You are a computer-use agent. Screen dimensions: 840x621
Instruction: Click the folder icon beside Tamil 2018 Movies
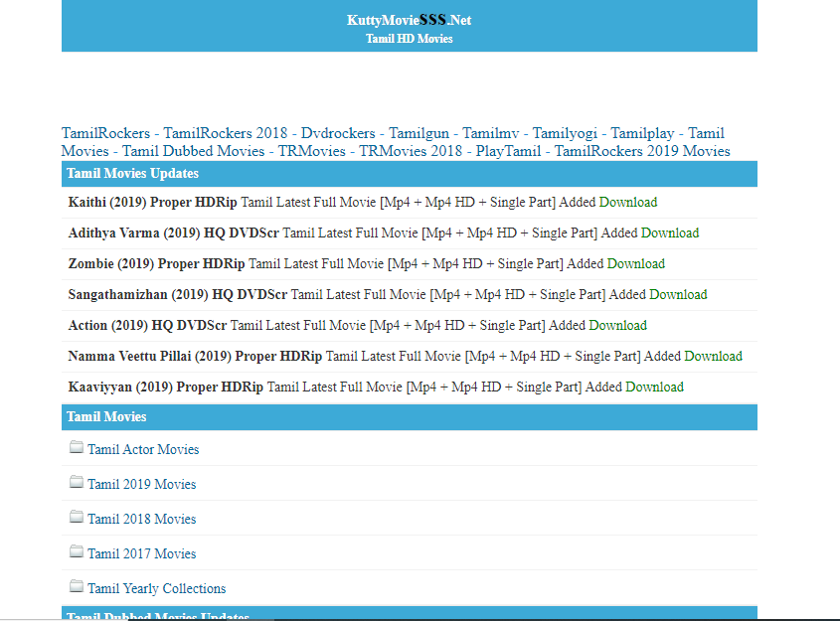pyautogui.click(x=77, y=517)
